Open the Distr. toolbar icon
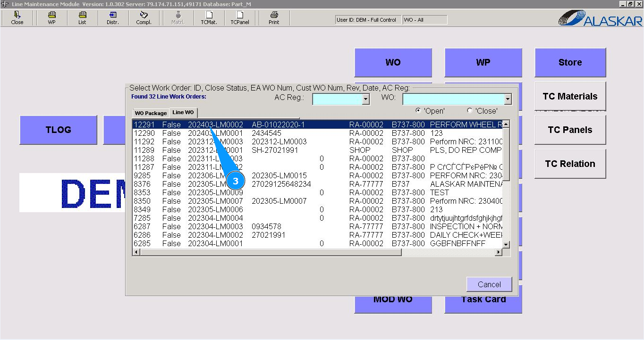644x340 pixels. coord(113,18)
